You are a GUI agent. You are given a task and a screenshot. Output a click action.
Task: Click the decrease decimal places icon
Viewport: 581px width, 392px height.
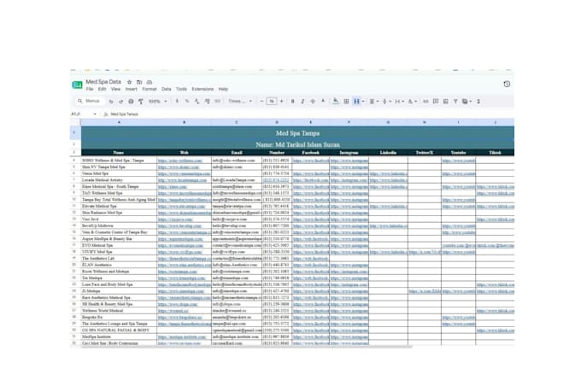pyautogui.click(x=197, y=101)
